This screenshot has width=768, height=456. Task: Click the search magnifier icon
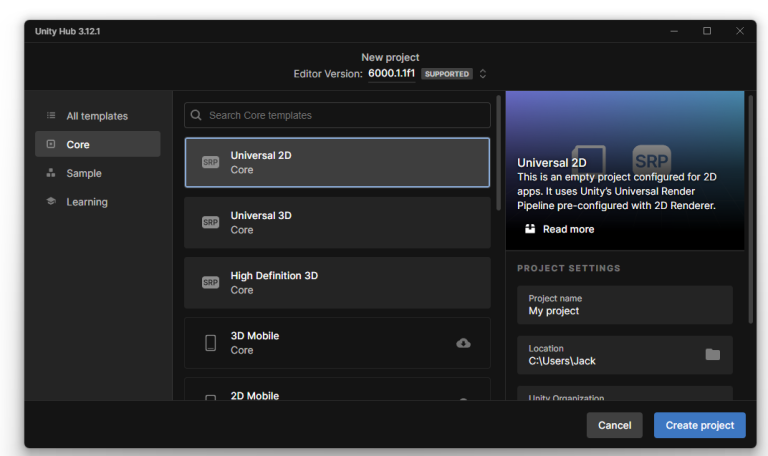(x=197, y=115)
